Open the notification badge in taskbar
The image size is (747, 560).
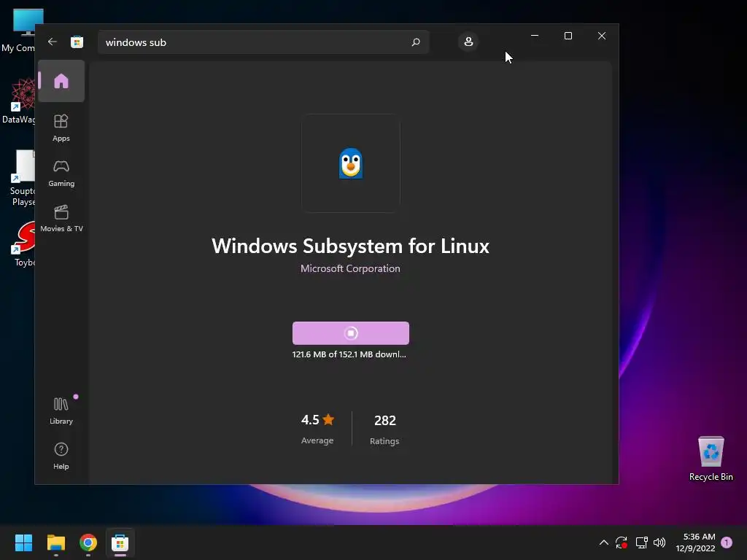click(x=727, y=542)
